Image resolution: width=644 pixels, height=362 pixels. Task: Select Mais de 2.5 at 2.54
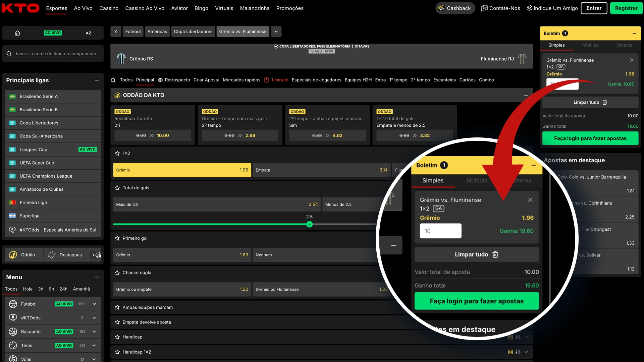point(217,204)
